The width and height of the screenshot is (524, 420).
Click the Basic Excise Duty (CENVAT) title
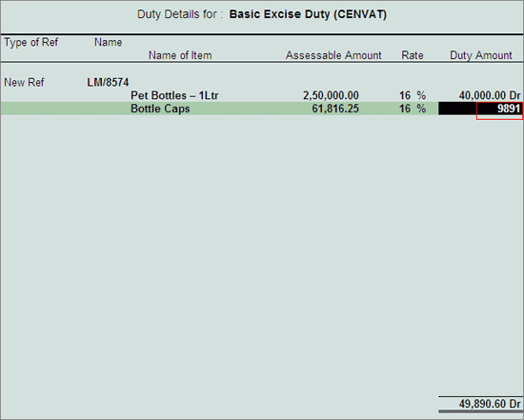click(308, 14)
